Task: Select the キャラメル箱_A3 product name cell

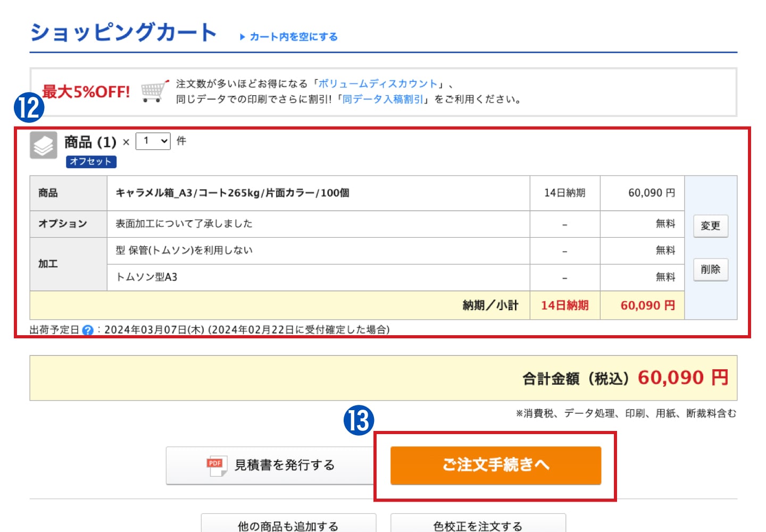Action: coord(232,193)
